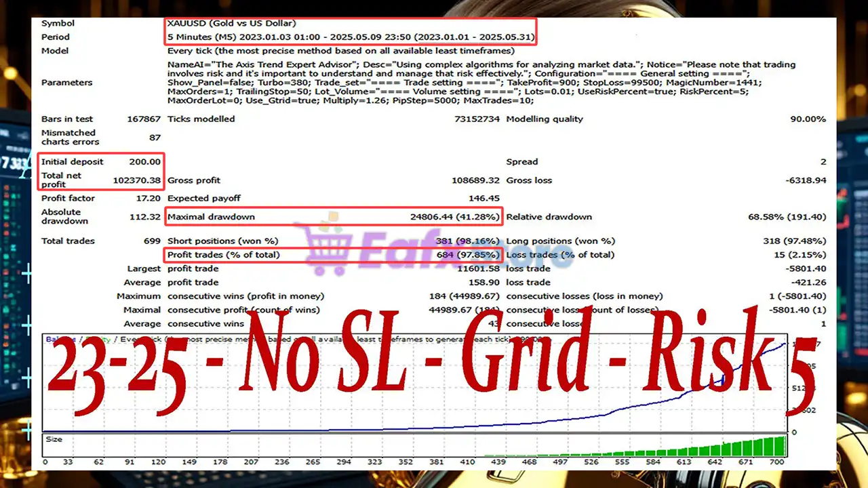Click the Ticks modelled value 73152734

pos(477,119)
